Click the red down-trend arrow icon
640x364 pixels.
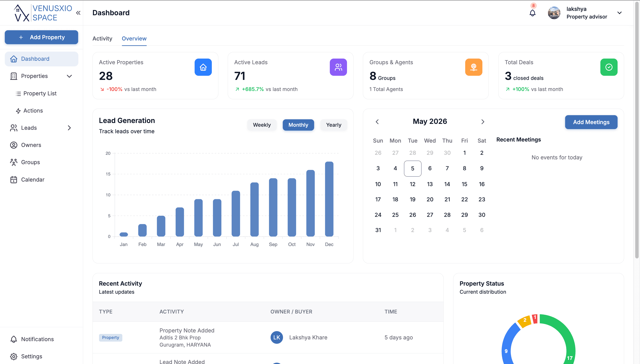tap(102, 89)
